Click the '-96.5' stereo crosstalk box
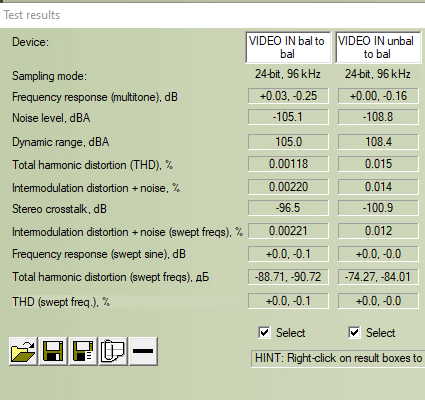The height and width of the screenshot is (400, 425). coord(288,208)
